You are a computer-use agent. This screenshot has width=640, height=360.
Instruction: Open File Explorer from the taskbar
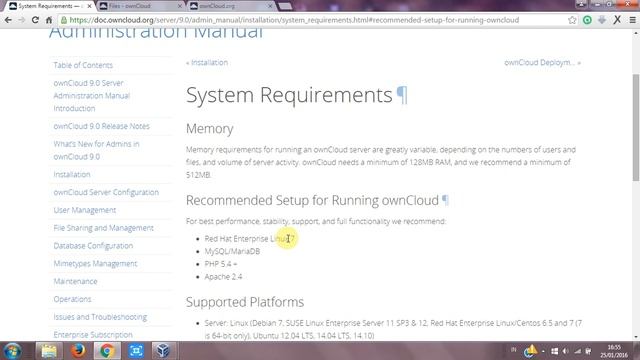point(49,351)
